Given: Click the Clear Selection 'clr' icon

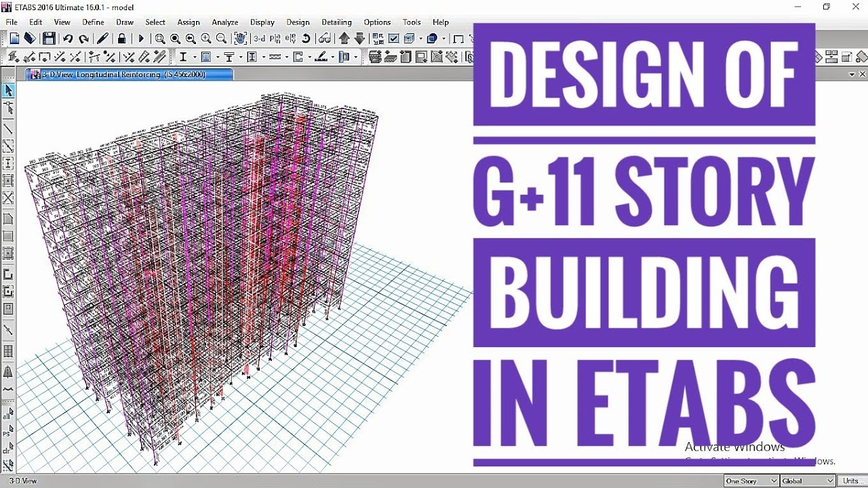Looking at the screenshot, I should [8, 449].
